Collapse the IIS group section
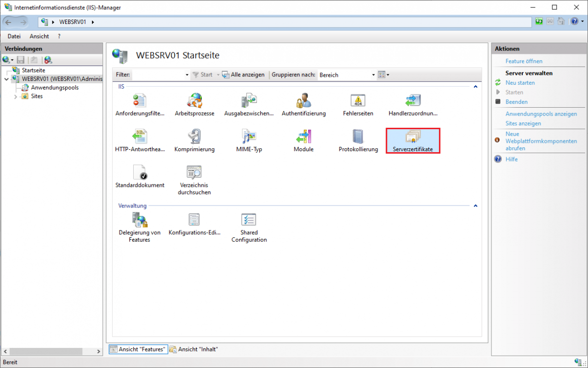The height and width of the screenshot is (368, 588). point(475,87)
